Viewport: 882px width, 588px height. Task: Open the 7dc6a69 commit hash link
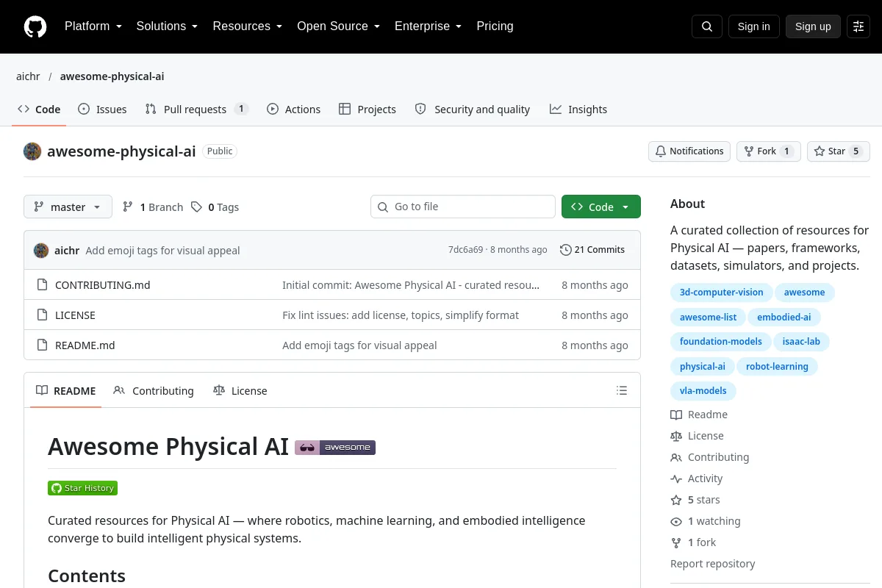[465, 250]
